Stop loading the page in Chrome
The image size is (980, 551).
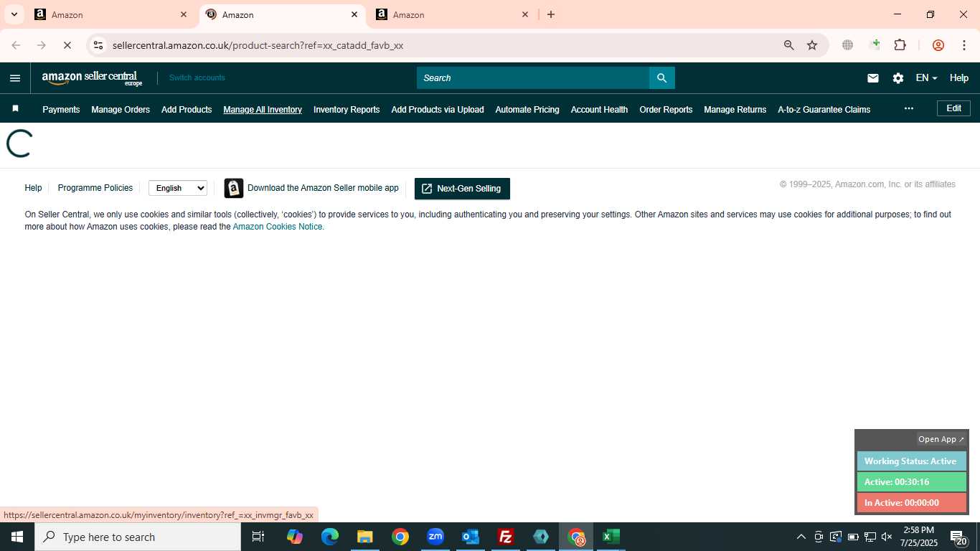[67, 45]
